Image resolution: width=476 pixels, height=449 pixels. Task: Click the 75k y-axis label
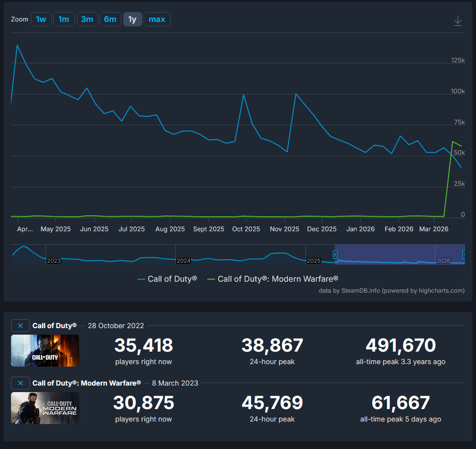click(x=460, y=122)
